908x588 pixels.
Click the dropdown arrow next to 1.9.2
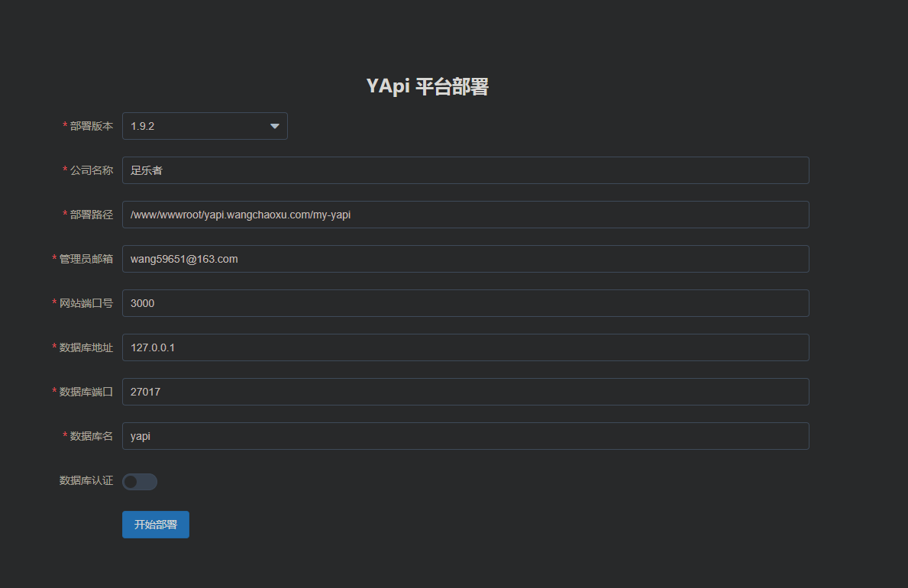(x=274, y=126)
